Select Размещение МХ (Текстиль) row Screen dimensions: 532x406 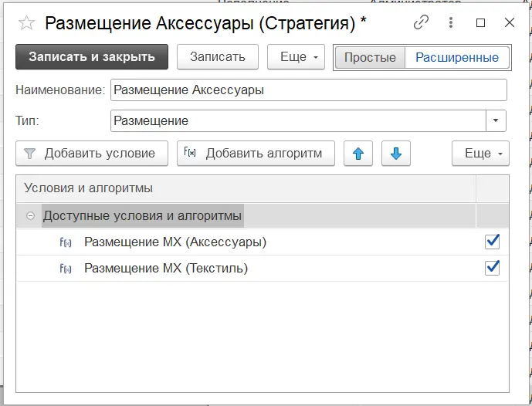[x=263, y=269]
